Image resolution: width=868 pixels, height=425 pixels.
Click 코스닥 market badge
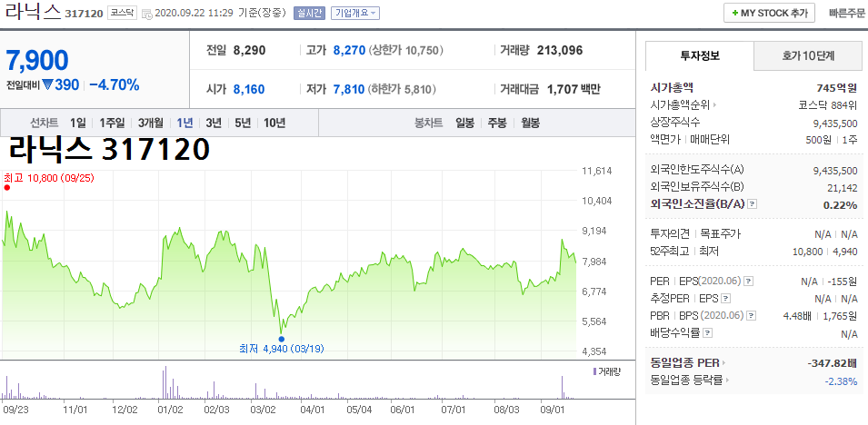click(x=121, y=13)
